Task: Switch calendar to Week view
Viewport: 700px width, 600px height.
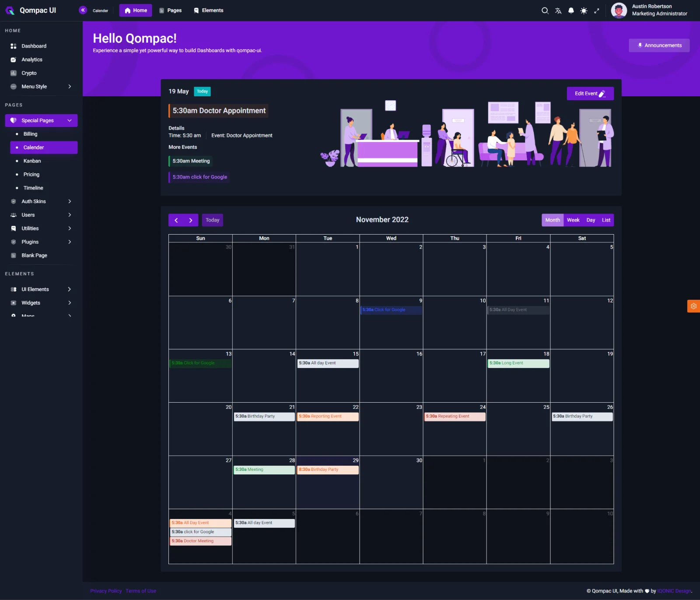Action: pyautogui.click(x=573, y=220)
